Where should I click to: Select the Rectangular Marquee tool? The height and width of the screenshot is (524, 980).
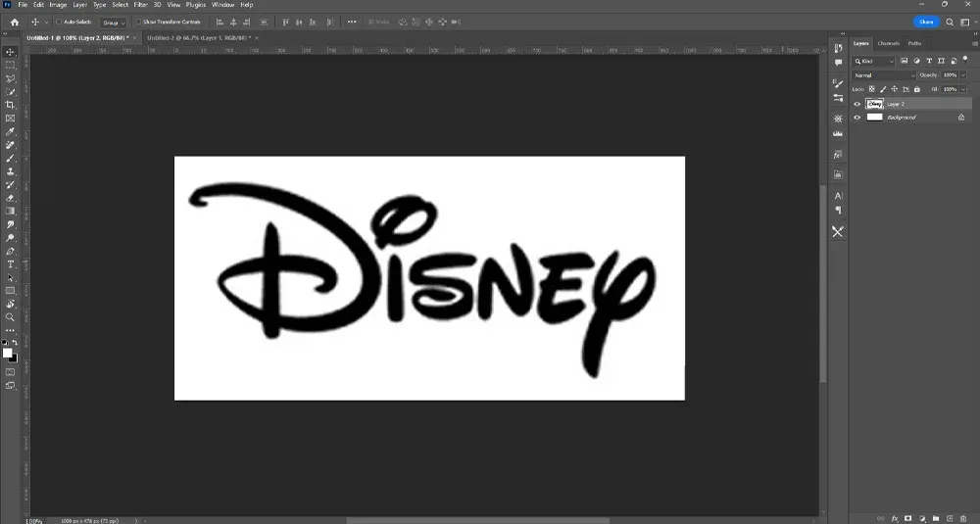click(10, 65)
